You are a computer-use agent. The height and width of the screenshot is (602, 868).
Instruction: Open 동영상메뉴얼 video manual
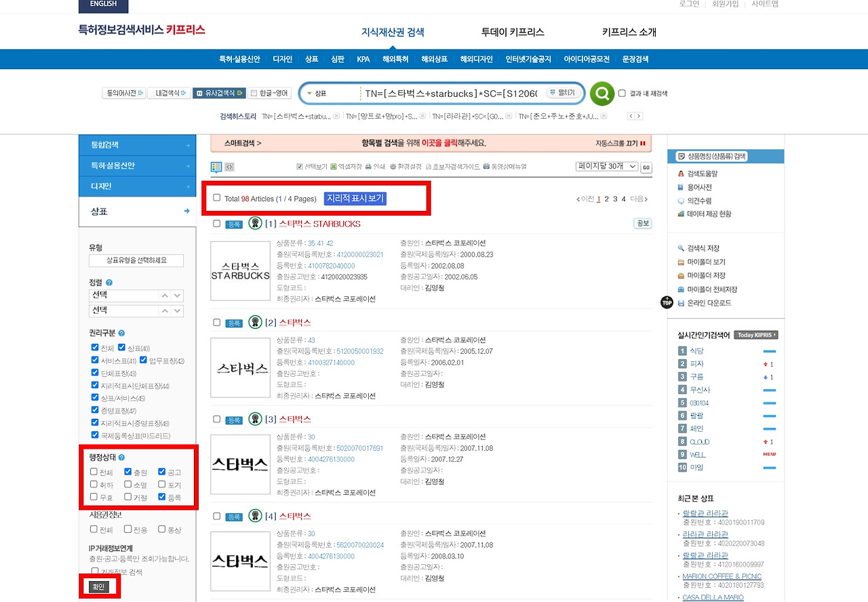pos(505,167)
